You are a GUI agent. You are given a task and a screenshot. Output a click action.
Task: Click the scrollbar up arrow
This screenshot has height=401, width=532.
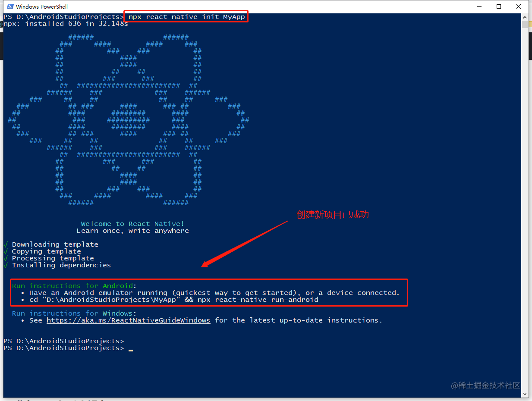tap(525, 17)
